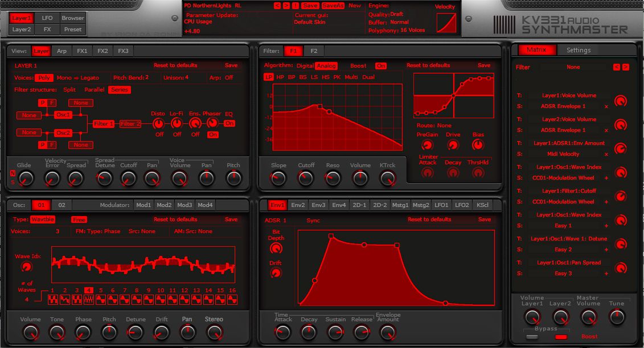Toggle the Ens. Off switch
This screenshot has height=348, width=644.
(x=195, y=135)
